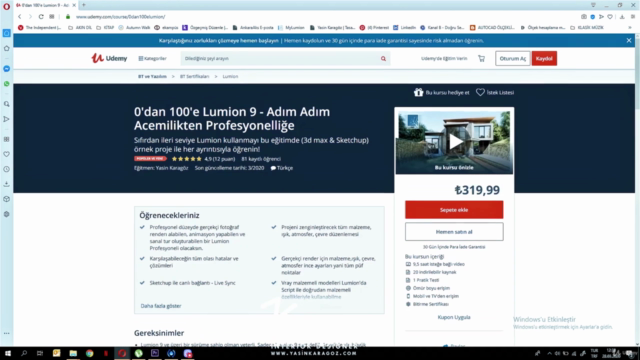Click the Oturum Aç button
This screenshot has width=640, height=360.
pos(513,58)
